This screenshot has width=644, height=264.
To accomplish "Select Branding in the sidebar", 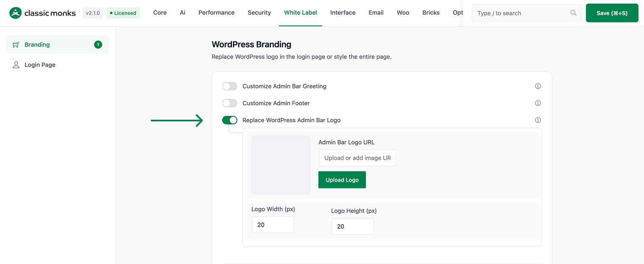I will point(57,45).
